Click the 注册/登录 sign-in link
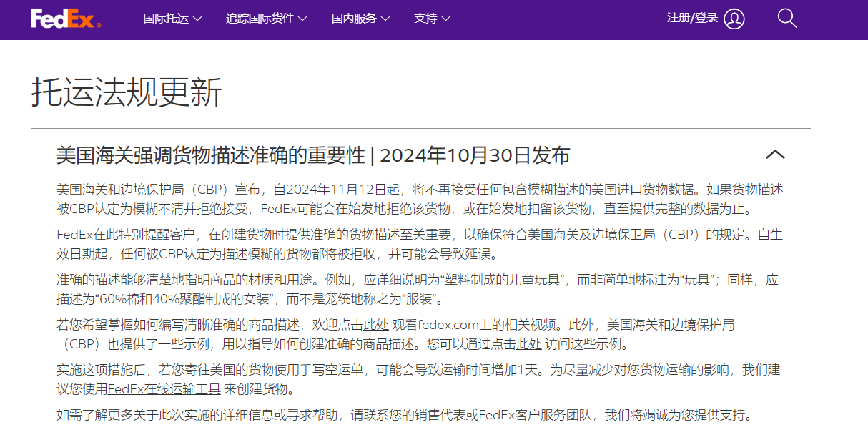Screen dimensions: 868x440 click(692, 19)
